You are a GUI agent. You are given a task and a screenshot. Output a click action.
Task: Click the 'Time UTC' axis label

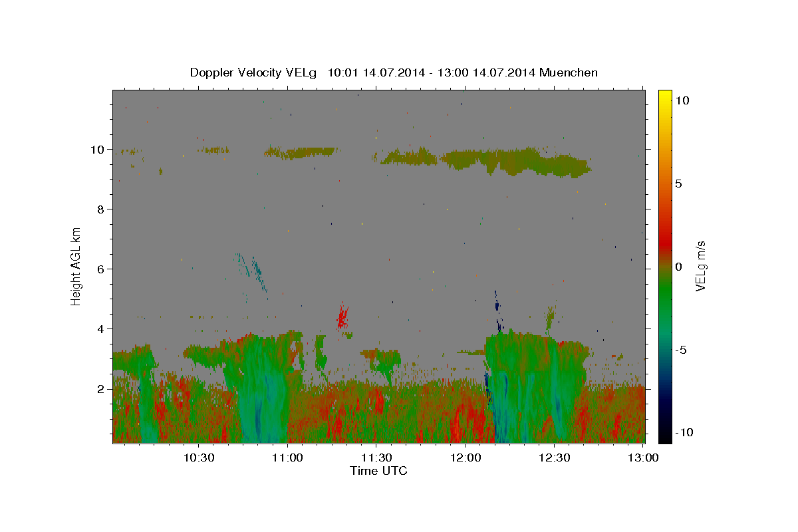tap(378, 471)
